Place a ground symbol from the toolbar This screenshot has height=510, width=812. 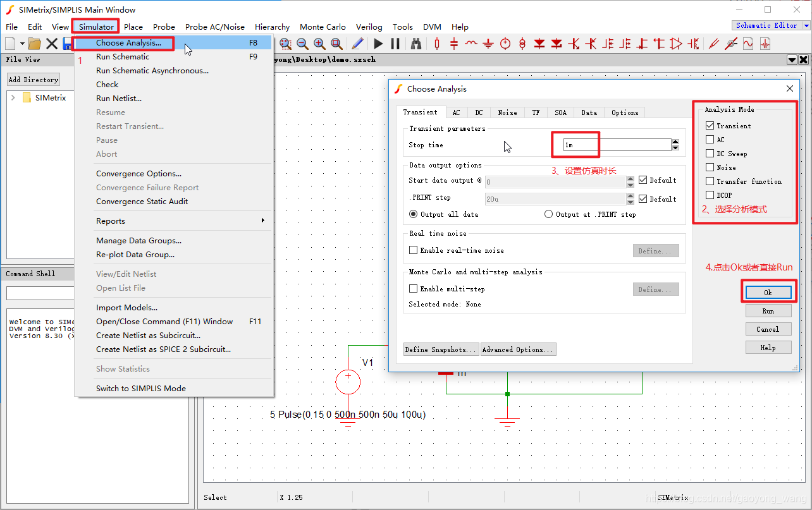pos(488,44)
